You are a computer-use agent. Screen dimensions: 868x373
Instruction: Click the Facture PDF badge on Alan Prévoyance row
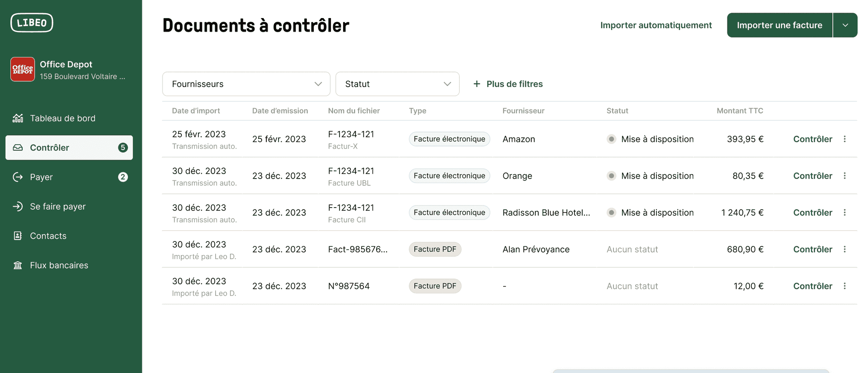click(x=435, y=249)
